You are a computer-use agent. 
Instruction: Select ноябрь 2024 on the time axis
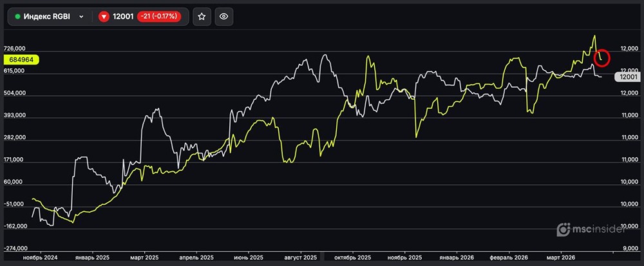click(x=41, y=257)
